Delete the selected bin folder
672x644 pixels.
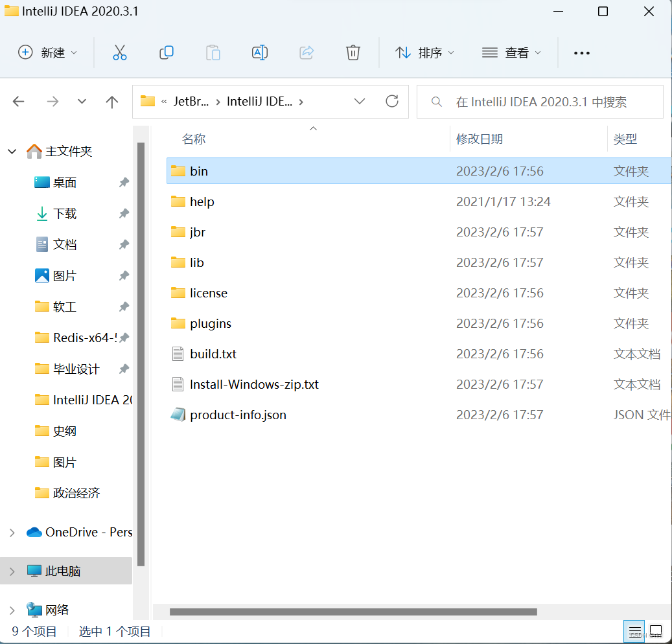tap(353, 52)
